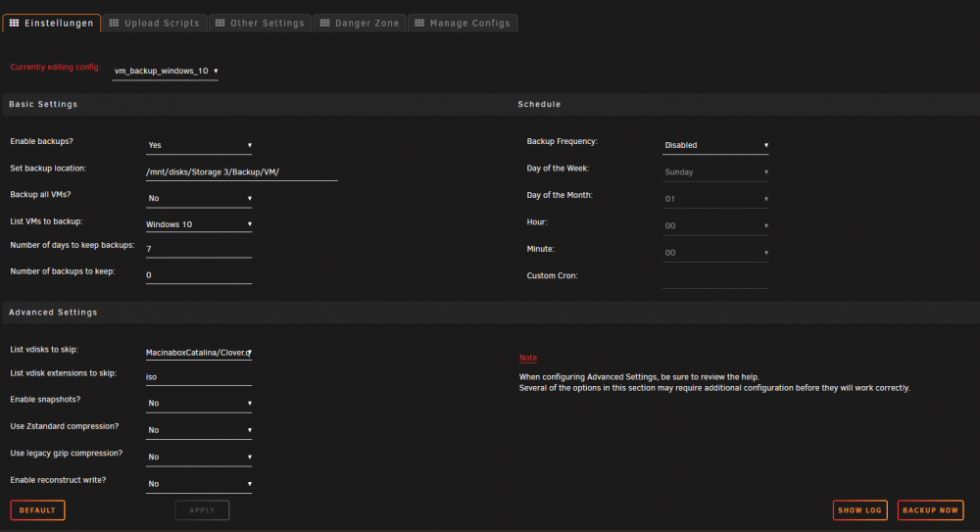Viewport: 980px width, 532px height.
Task: Click the 'Backup Frequency:' label
Action: [562, 141]
